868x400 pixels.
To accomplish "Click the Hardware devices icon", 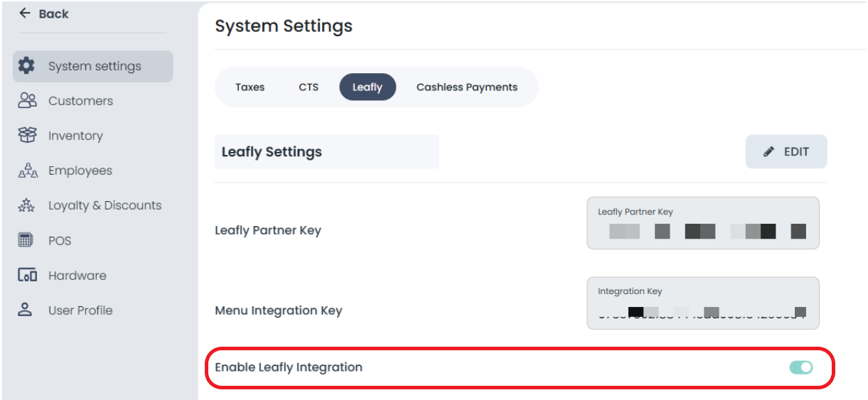I will tap(27, 275).
